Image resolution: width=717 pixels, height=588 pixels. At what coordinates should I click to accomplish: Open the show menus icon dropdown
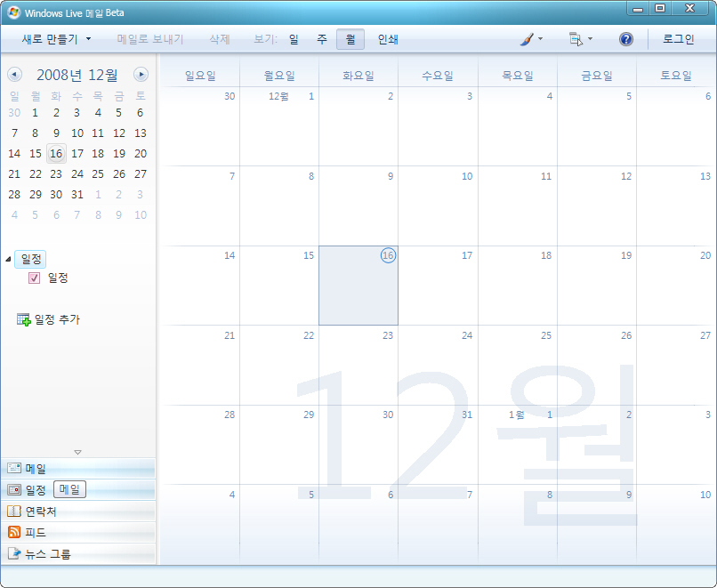[580, 39]
